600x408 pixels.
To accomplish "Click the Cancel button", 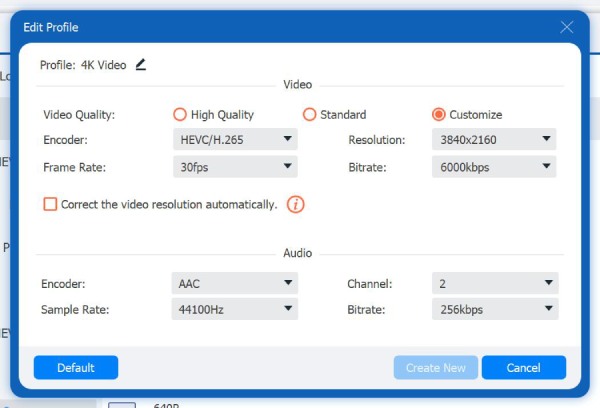I will point(523,367).
